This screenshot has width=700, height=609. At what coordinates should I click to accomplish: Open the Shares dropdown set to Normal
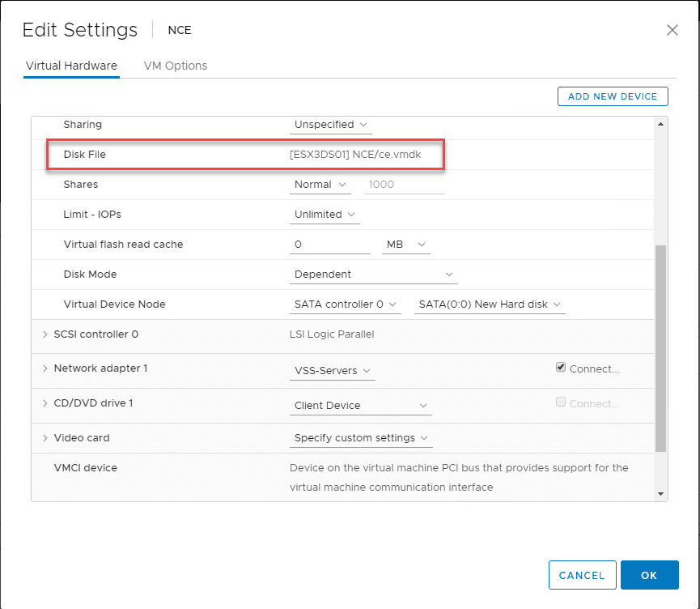pyautogui.click(x=321, y=185)
